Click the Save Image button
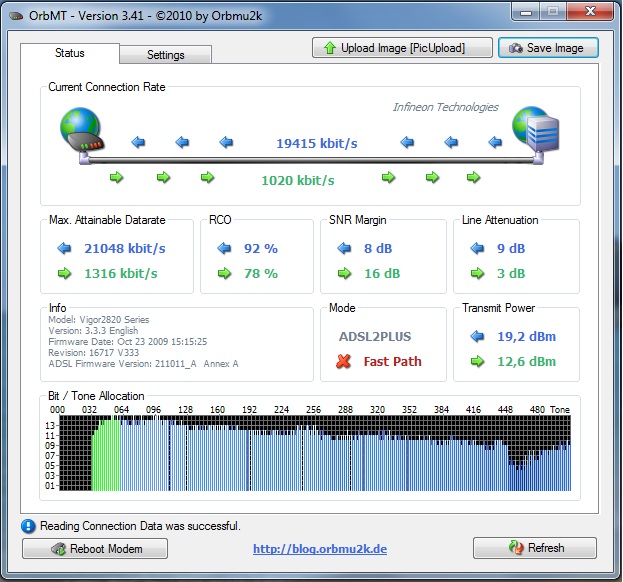The height and width of the screenshot is (582, 623). pyautogui.click(x=548, y=48)
